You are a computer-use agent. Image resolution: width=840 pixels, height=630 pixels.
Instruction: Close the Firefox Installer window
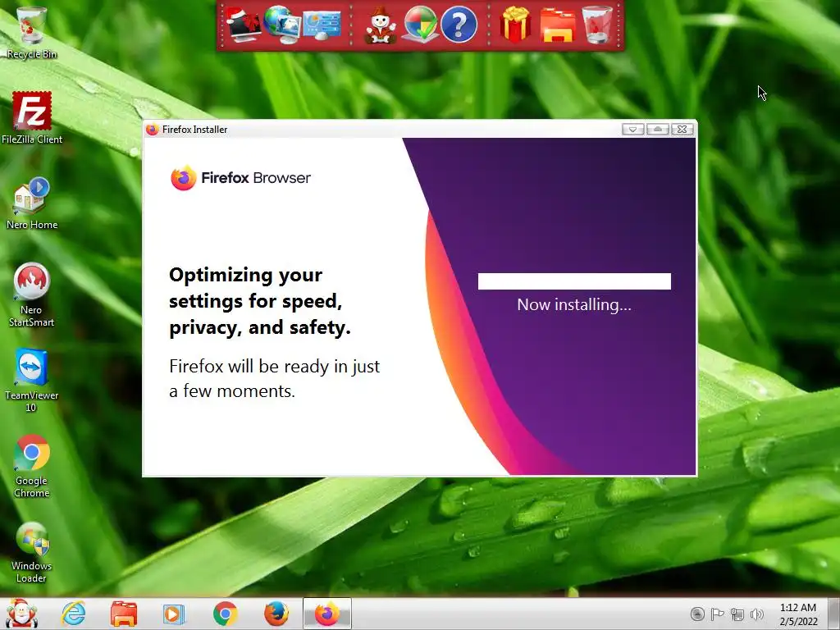click(x=682, y=129)
